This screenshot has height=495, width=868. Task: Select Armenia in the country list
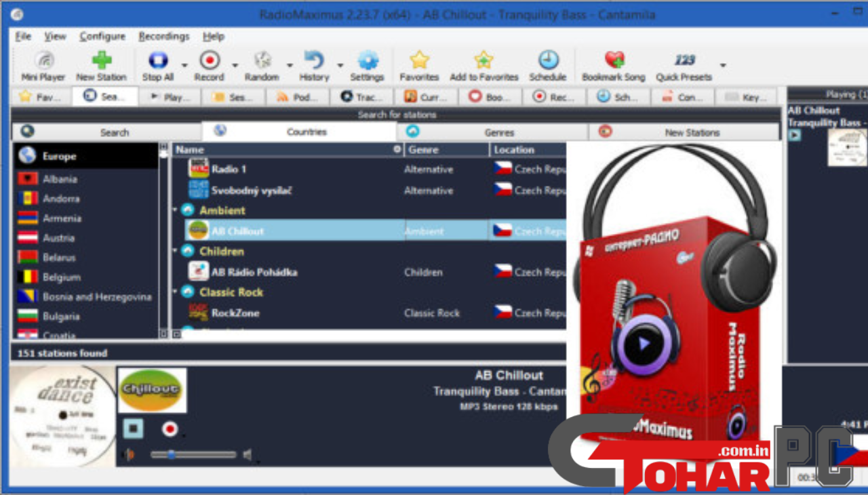click(x=86, y=218)
